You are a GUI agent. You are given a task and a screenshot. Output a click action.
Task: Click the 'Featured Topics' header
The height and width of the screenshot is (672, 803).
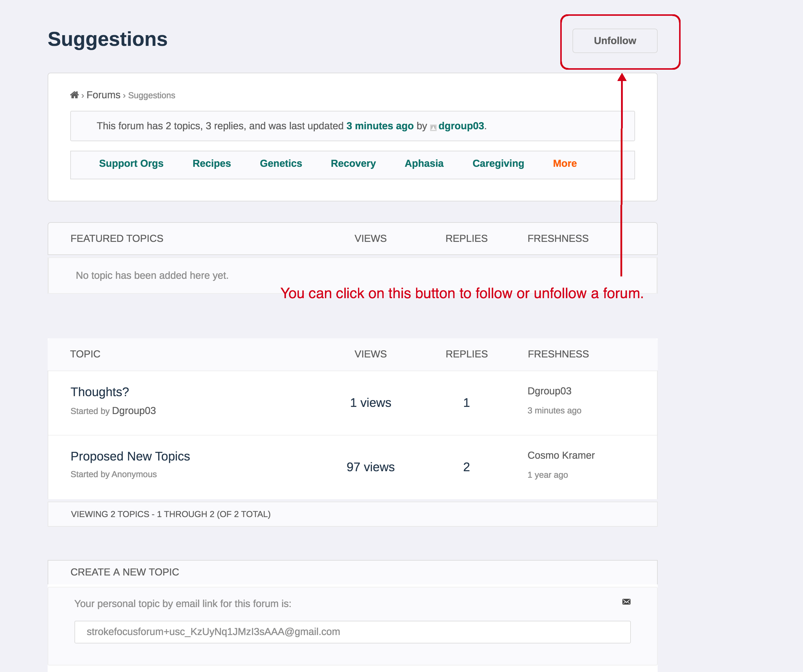pos(117,238)
